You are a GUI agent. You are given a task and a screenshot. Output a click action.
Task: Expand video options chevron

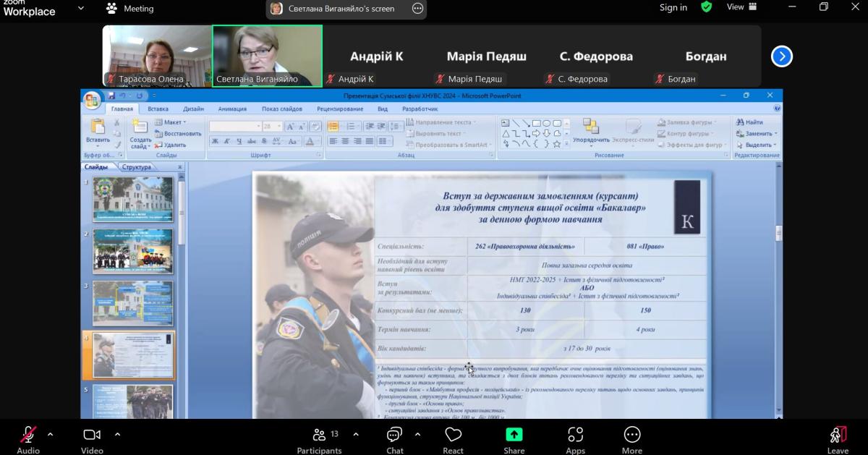[117, 434]
